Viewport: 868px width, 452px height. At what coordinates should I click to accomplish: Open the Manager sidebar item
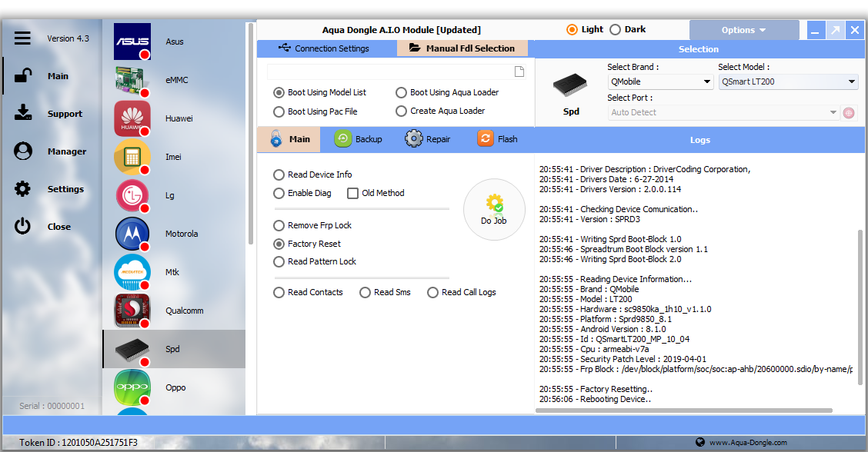[67, 151]
